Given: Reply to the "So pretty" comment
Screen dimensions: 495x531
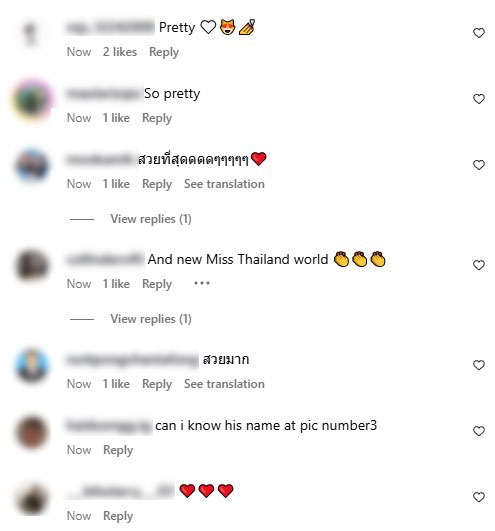Looking at the screenshot, I should pos(157,118).
